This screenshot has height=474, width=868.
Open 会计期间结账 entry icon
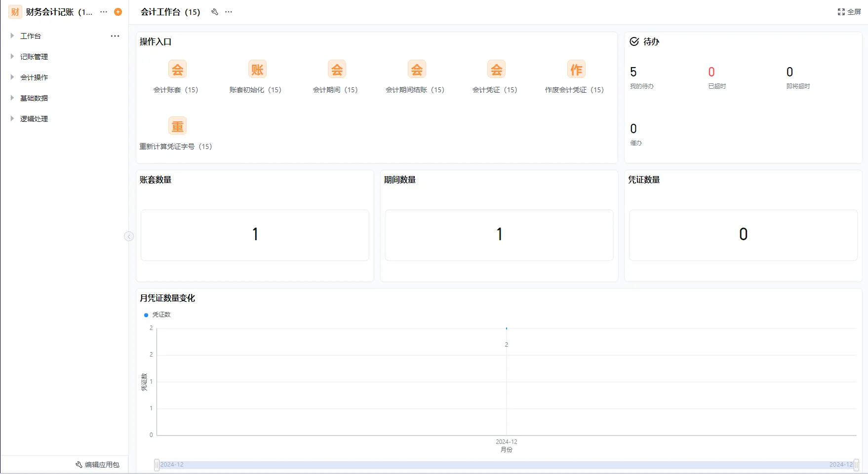(x=416, y=69)
